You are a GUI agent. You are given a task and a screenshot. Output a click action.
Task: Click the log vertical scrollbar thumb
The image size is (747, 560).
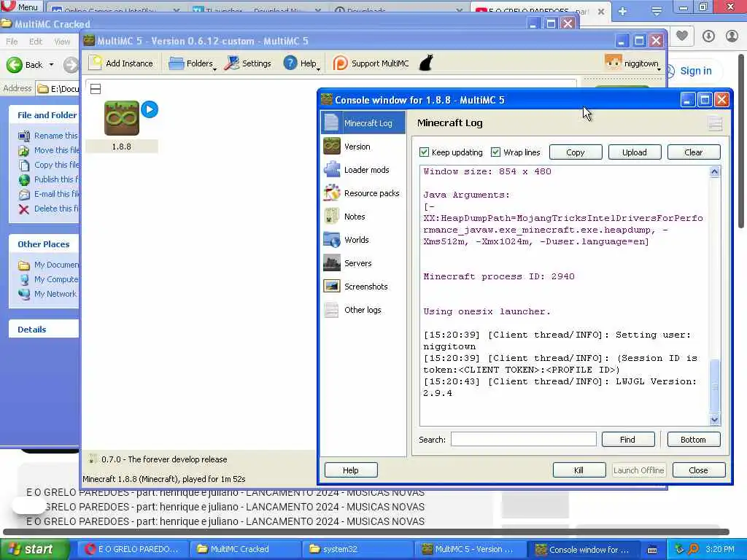point(714,386)
